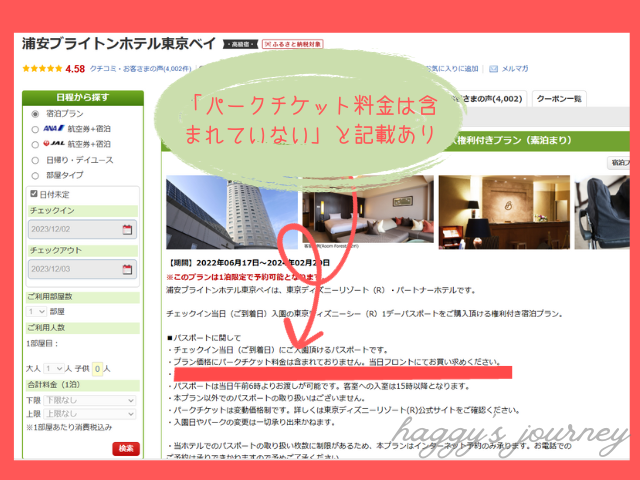The width and height of the screenshot is (640, 480).
Task: Open the checkout calendar icon
Action: (x=127, y=269)
